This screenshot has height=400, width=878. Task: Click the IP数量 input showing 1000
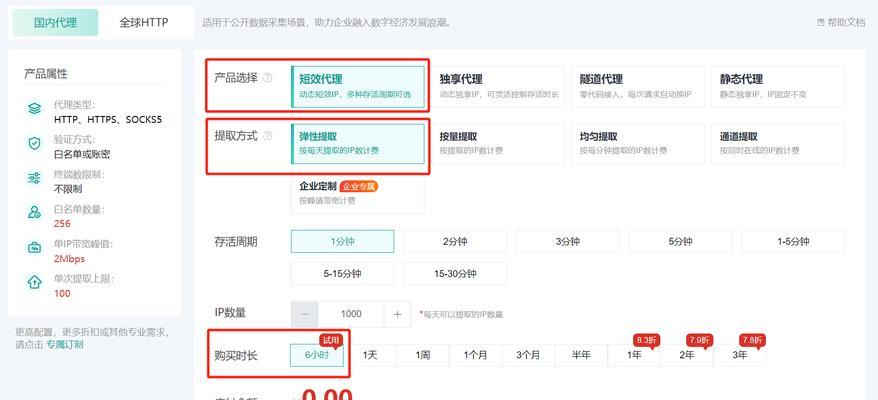pyautogui.click(x=351, y=314)
